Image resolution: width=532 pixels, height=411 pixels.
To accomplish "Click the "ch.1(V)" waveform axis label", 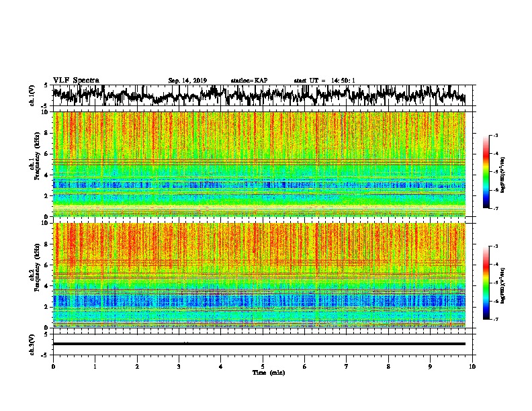I will point(32,95).
